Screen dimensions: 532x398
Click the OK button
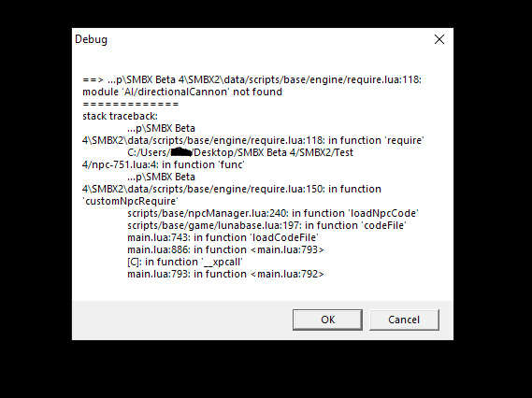click(327, 320)
